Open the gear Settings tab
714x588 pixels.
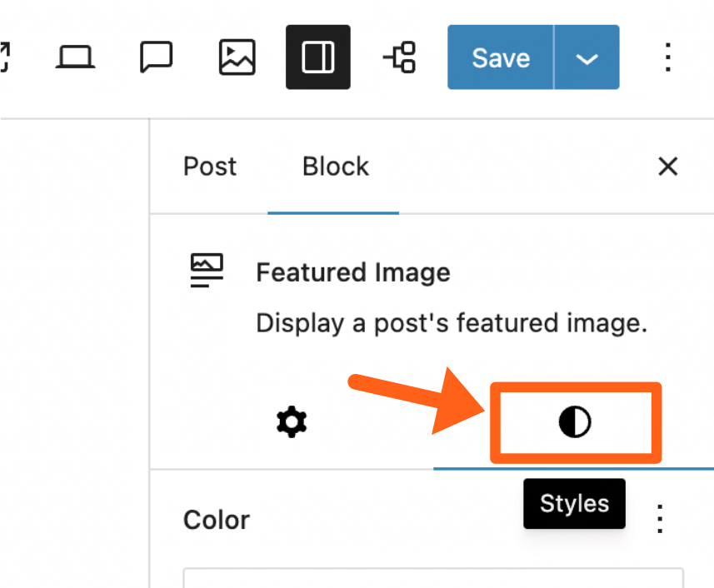coord(292,423)
